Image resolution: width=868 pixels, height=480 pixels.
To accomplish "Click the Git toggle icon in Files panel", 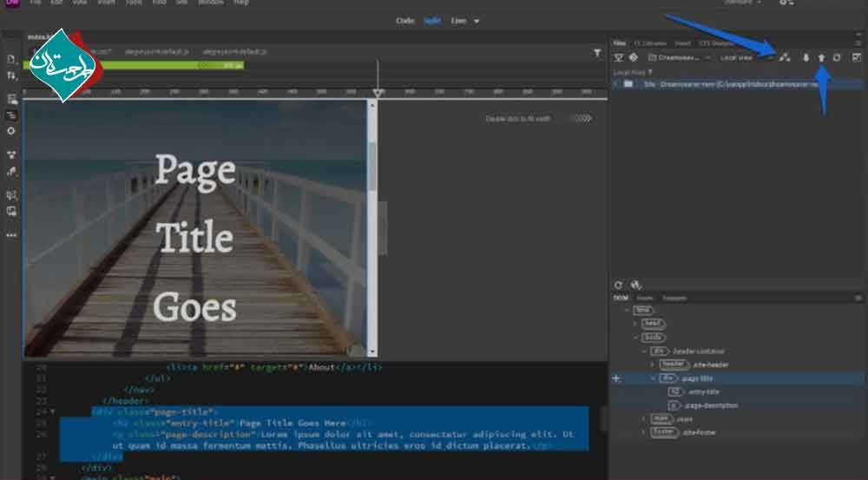I will click(634, 57).
